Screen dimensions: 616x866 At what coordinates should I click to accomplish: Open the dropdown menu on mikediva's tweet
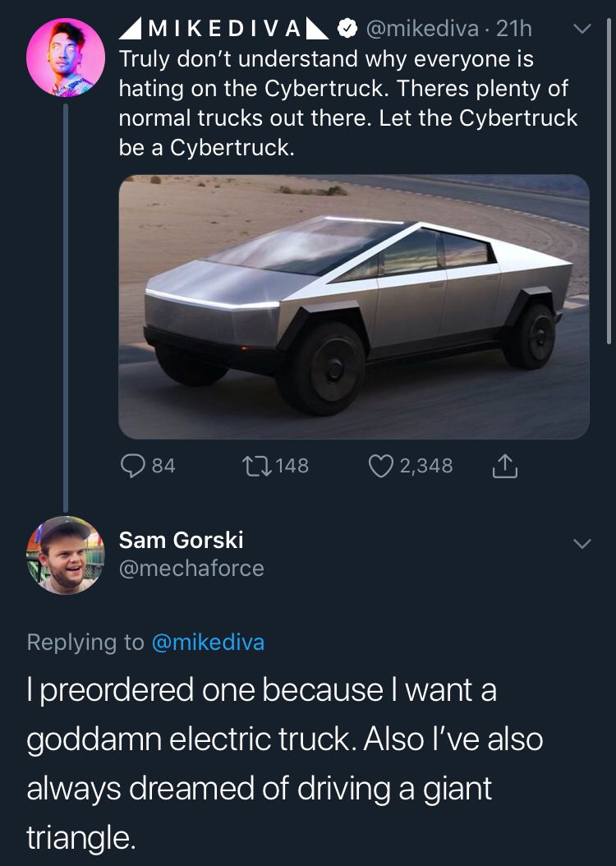(x=582, y=27)
